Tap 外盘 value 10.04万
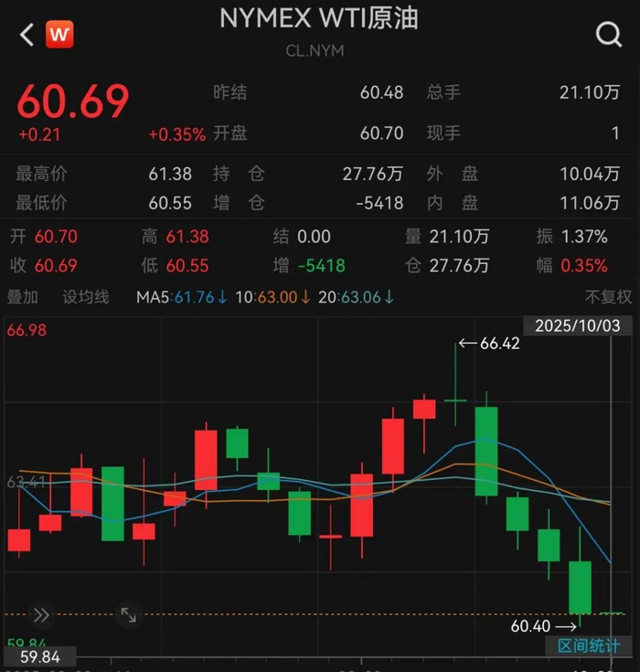Screen dimensions: 640x672 tap(590, 174)
